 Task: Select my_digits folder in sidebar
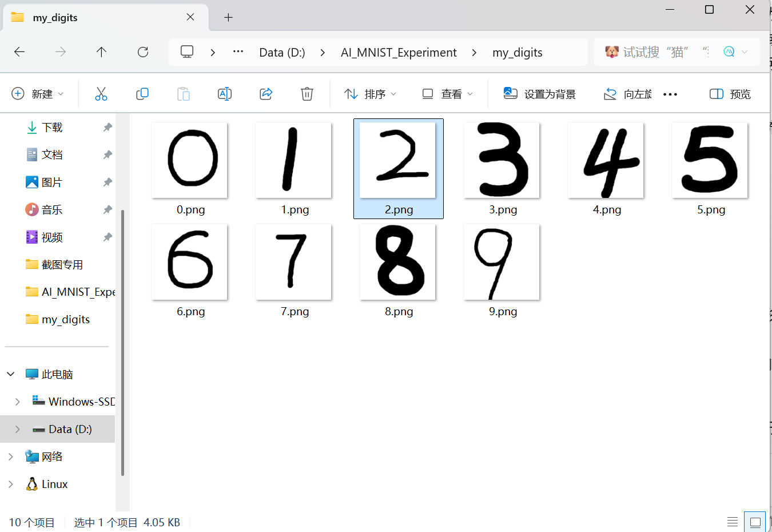tap(58, 319)
